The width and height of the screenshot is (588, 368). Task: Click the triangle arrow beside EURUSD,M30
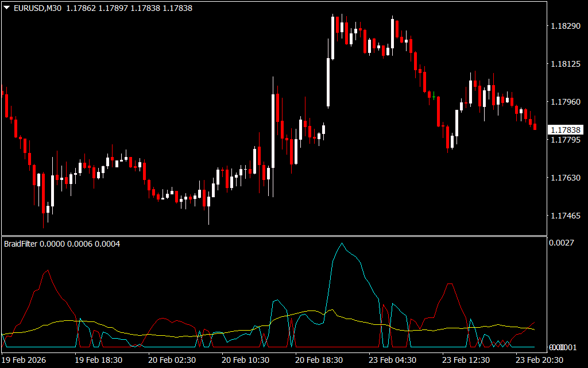pos(6,8)
